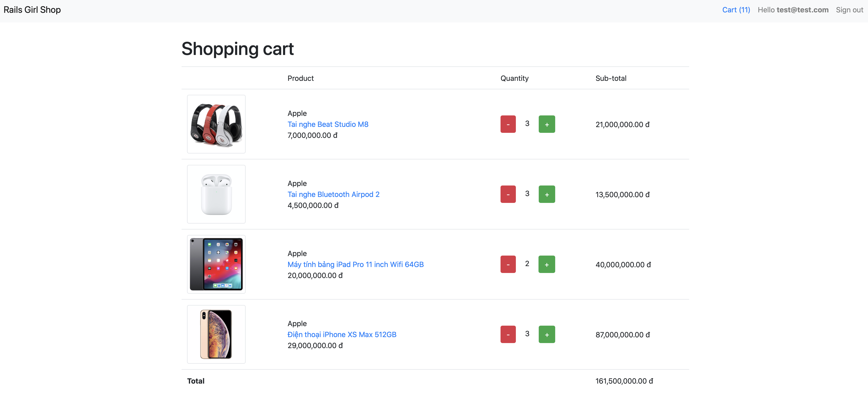
Task: Click Sign out in the navbar
Action: pos(849,10)
